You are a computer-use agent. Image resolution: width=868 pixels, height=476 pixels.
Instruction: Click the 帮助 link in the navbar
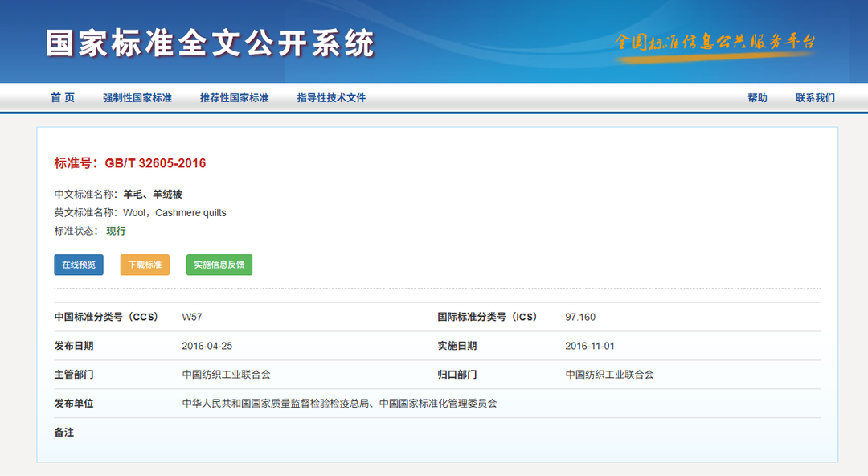click(x=757, y=98)
